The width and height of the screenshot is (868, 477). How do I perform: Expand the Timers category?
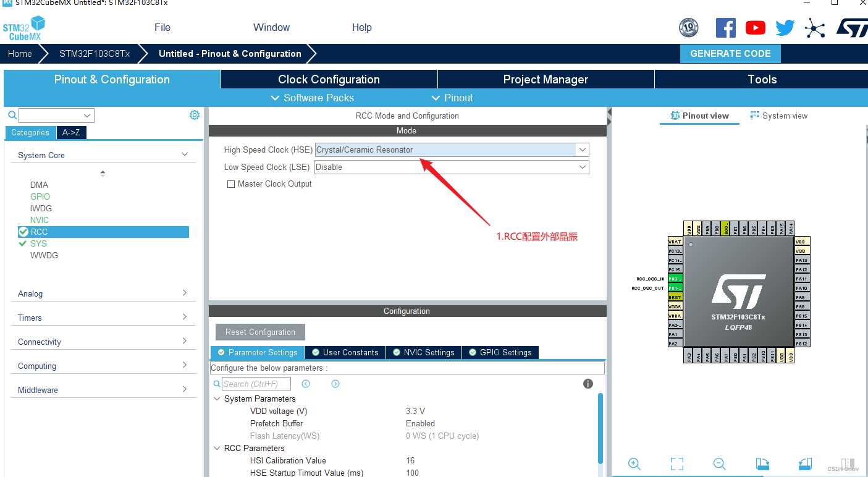[185, 317]
